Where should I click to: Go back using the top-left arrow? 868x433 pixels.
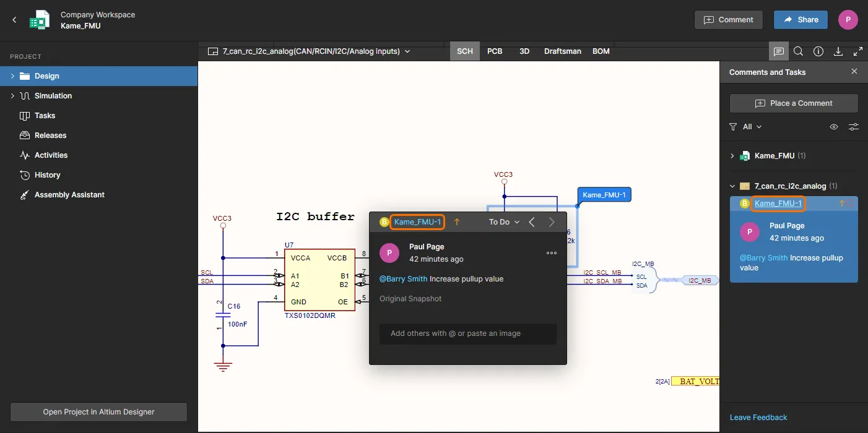[15, 20]
